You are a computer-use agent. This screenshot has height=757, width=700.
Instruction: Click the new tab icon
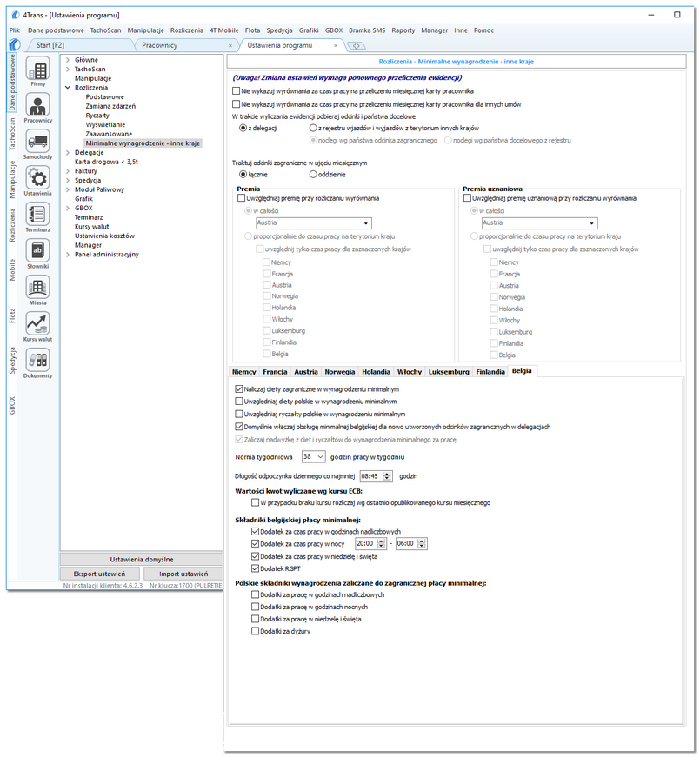(x=357, y=46)
